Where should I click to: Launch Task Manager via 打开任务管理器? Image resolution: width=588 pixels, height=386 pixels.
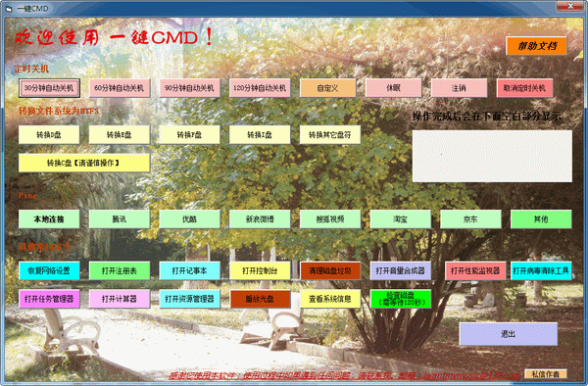[49, 299]
